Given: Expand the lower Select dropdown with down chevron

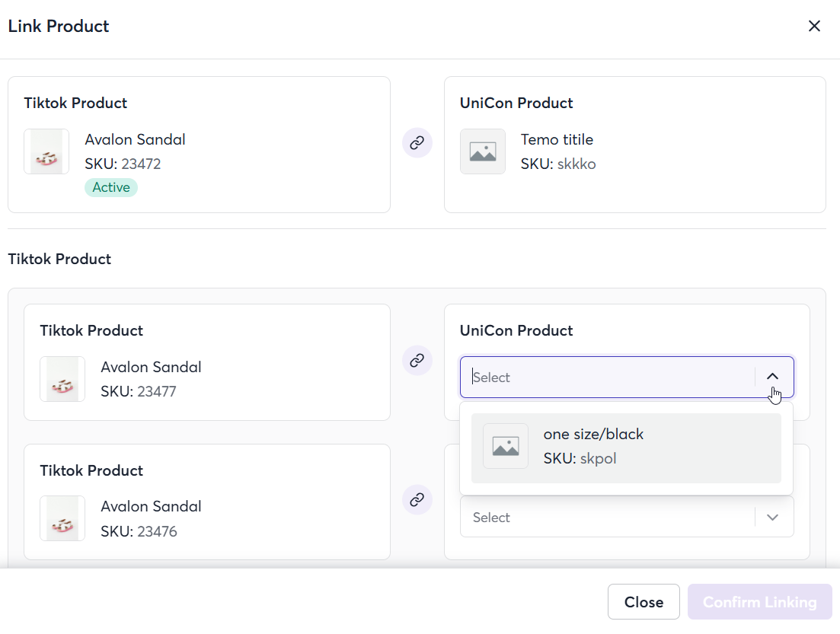Looking at the screenshot, I should coord(772,518).
